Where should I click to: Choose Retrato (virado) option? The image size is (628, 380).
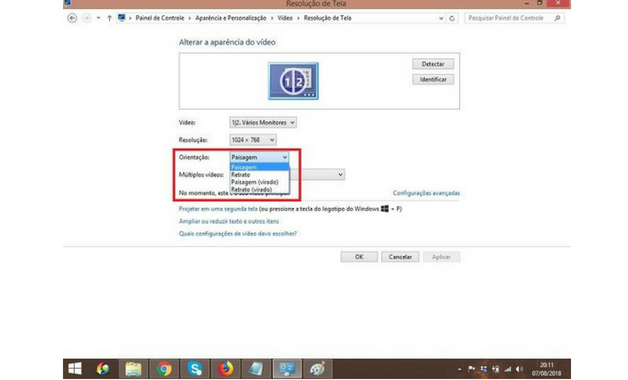(x=259, y=189)
